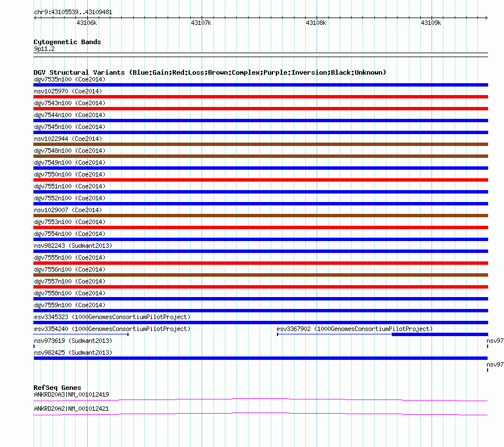Click the 9p11.2 band label
504x447 pixels.
click(44, 49)
